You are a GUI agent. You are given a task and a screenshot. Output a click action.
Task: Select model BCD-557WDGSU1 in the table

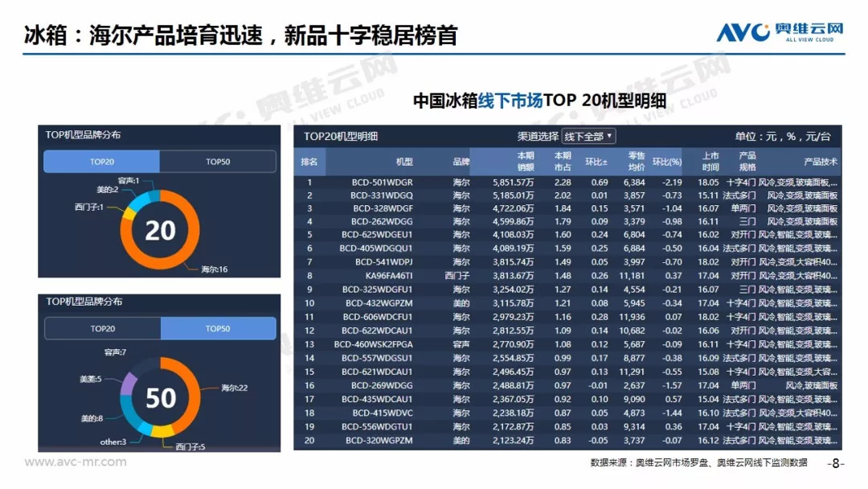(377, 358)
